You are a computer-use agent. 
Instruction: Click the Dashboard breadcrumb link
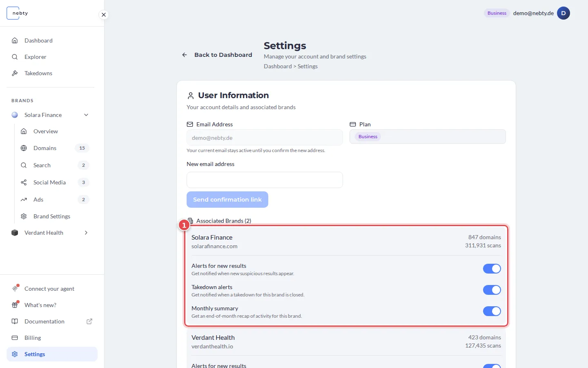278,66
